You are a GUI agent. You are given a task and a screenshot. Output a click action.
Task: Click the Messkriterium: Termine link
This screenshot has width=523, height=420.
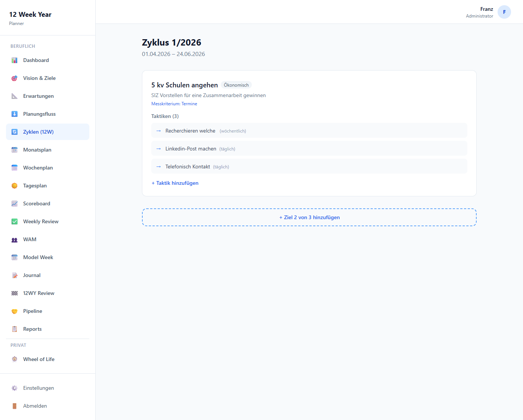[x=174, y=104]
